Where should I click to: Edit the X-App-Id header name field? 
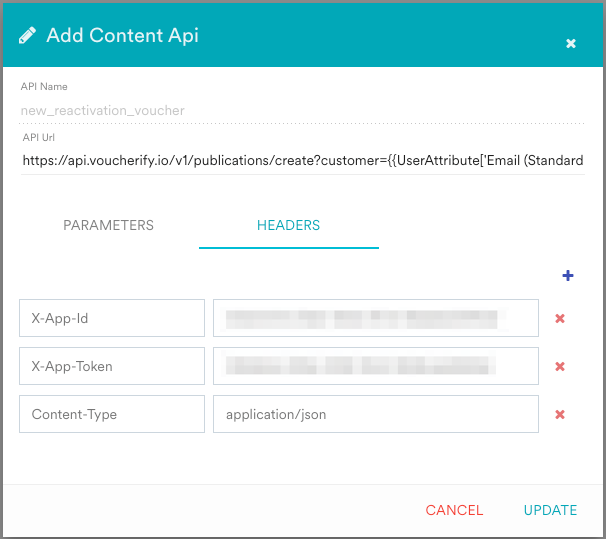tap(111, 318)
